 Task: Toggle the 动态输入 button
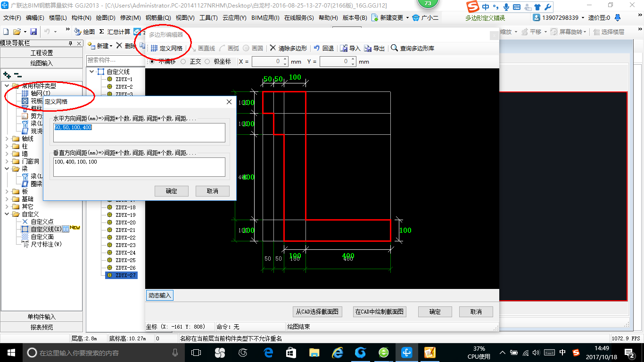(x=160, y=296)
